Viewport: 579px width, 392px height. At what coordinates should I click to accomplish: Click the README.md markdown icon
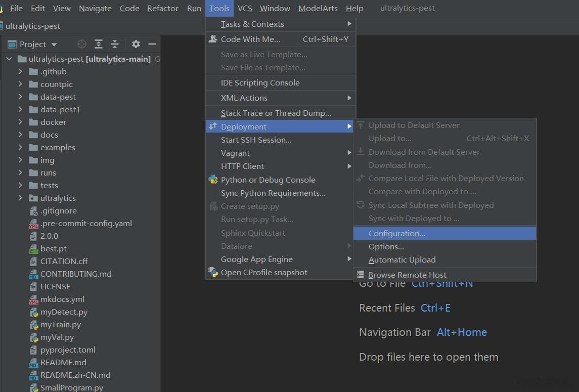tap(33, 363)
